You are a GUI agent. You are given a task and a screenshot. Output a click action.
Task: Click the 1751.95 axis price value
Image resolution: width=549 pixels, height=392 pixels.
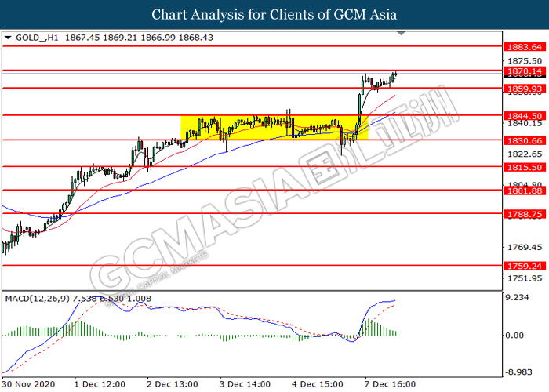click(x=525, y=278)
